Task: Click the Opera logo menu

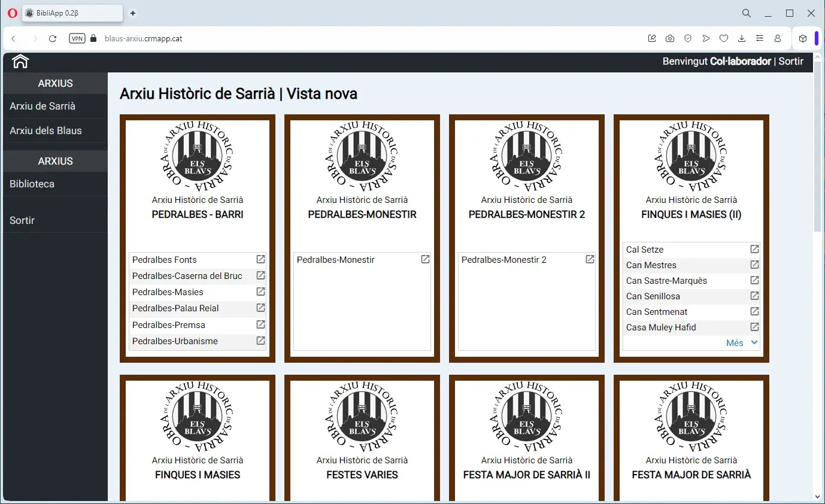Action: (12, 13)
